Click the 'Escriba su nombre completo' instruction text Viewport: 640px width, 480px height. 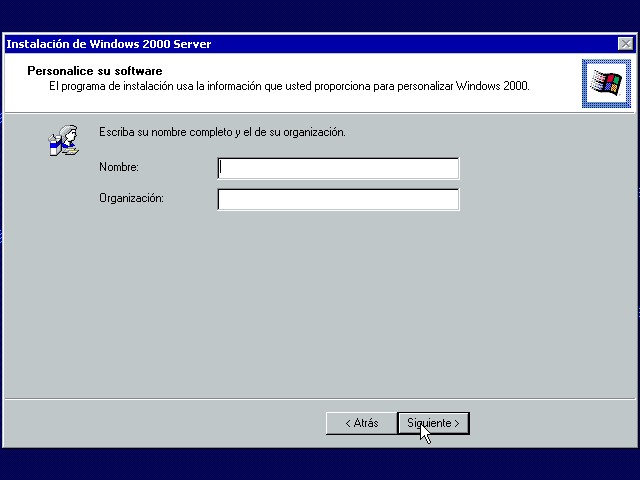(222, 132)
